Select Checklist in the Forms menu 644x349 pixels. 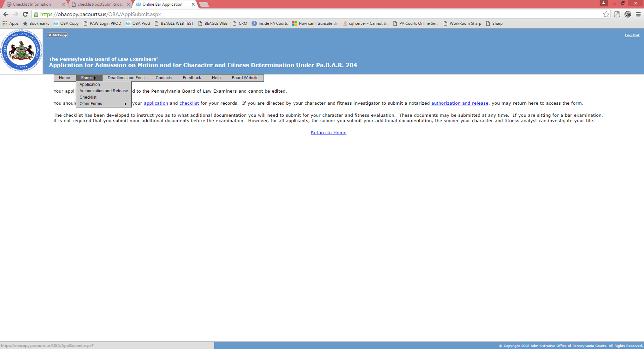coord(88,97)
